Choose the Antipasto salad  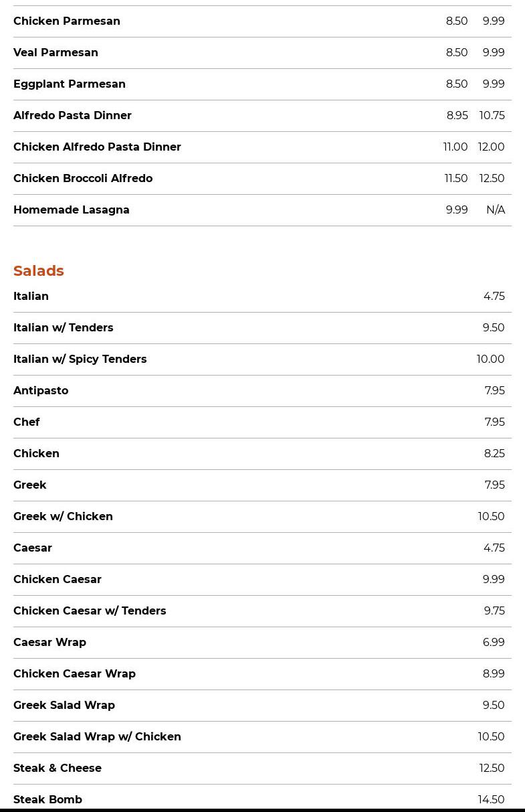41,391
